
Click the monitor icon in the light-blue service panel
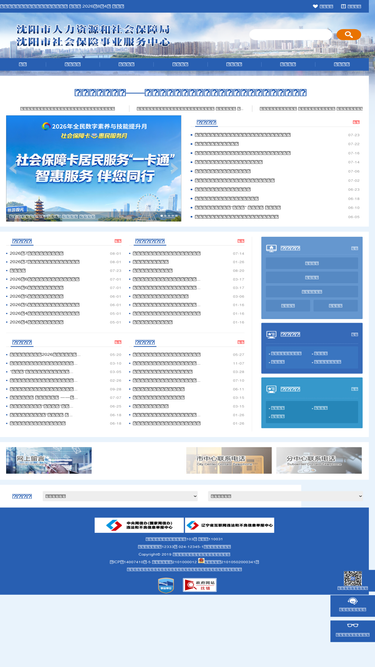pyautogui.click(x=271, y=248)
